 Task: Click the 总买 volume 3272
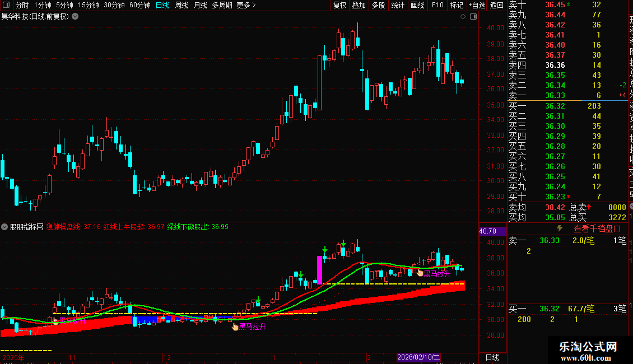click(617, 217)
